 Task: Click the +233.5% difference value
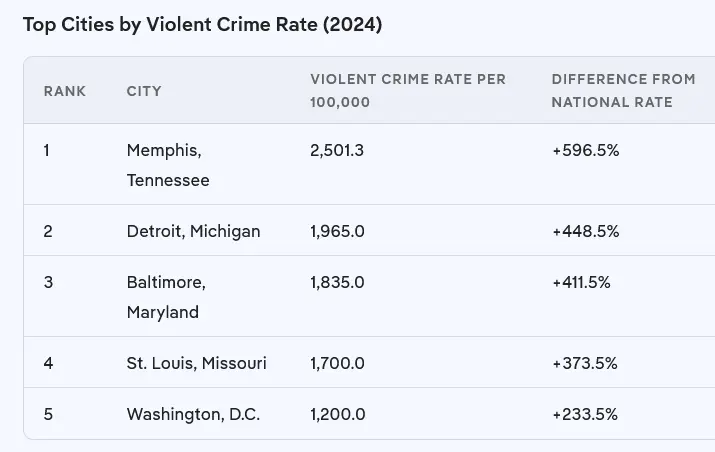tap(586, 414)
